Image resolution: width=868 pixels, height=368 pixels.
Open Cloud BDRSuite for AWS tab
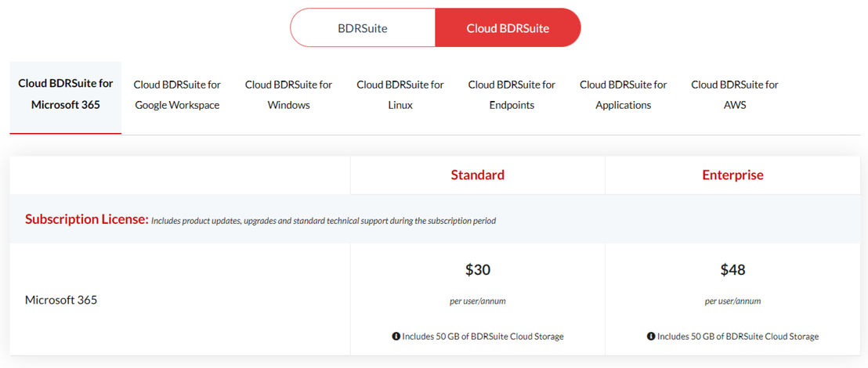click(x=735, y=95)
